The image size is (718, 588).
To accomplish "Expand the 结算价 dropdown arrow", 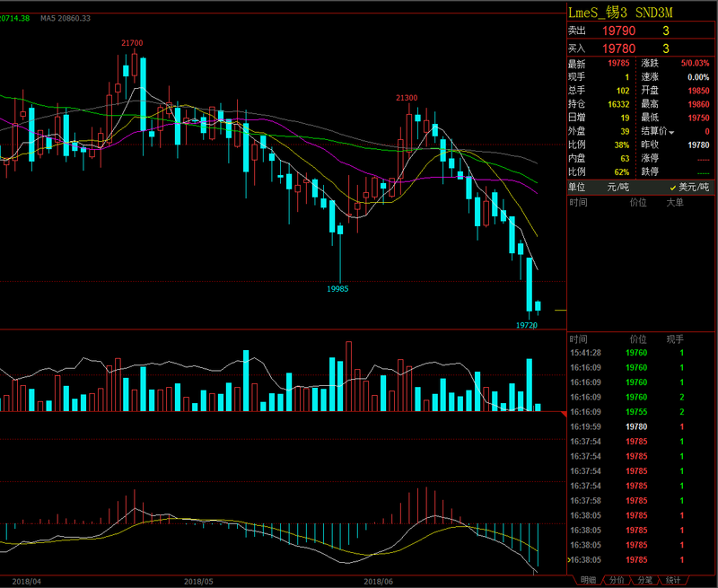I will pyautogui.click(x=671, y=132).
